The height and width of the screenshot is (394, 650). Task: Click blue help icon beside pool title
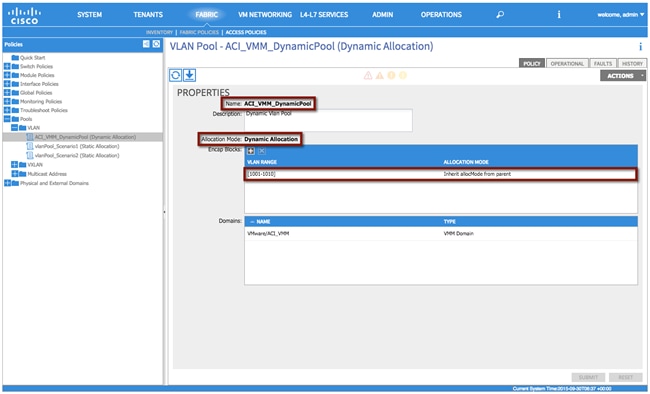tap(640, 46)
